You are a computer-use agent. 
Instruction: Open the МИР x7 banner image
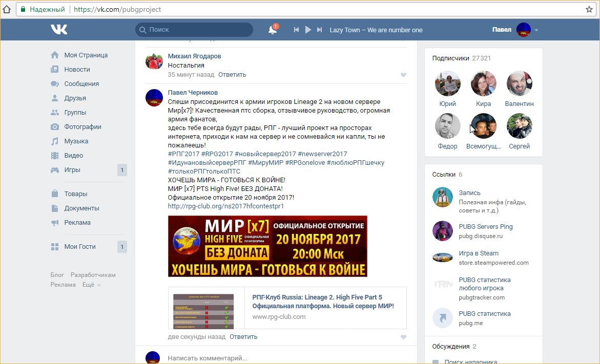267,246
